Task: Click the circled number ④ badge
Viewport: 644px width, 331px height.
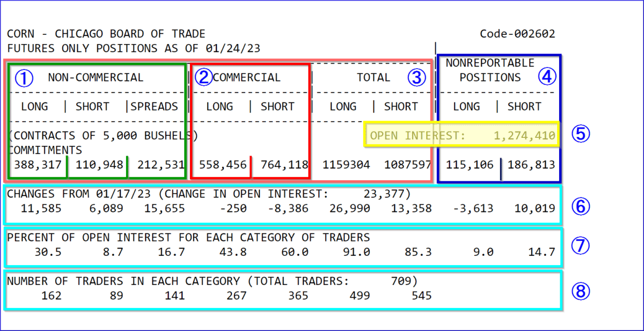Action: pyautogui.click(x=547, y=77)
